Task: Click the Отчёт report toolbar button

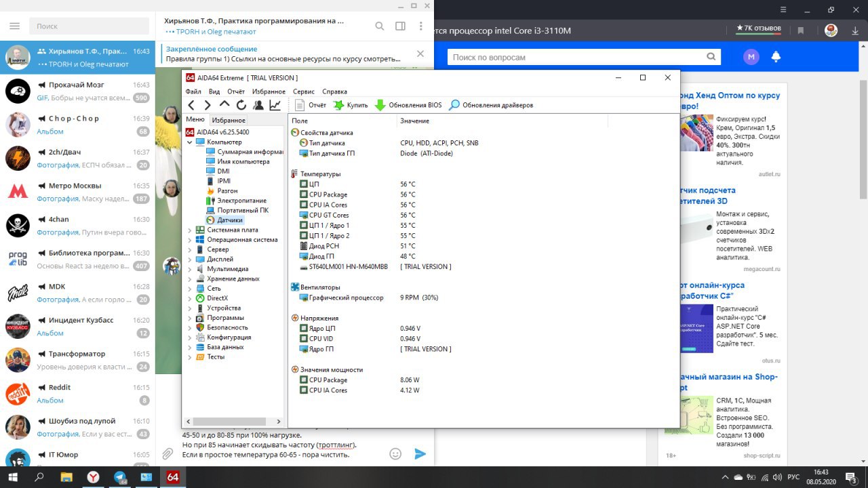Action: coord(311,105)
